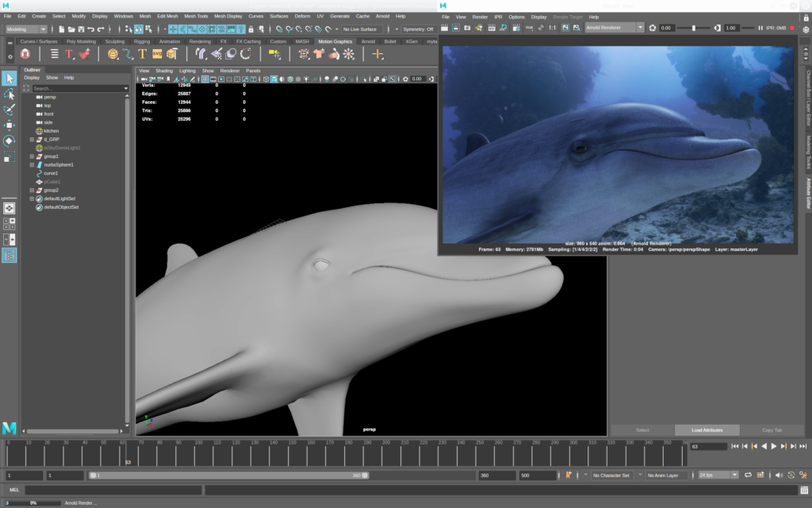
Task: Click the polygon Type text shelf icon
Action: tap(143, 54)
